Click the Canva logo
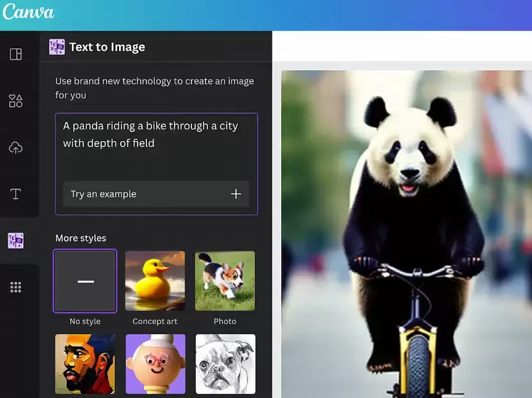The height and width of the screenshot is (398, 532). pyautogui.click(x=28, y=12)
